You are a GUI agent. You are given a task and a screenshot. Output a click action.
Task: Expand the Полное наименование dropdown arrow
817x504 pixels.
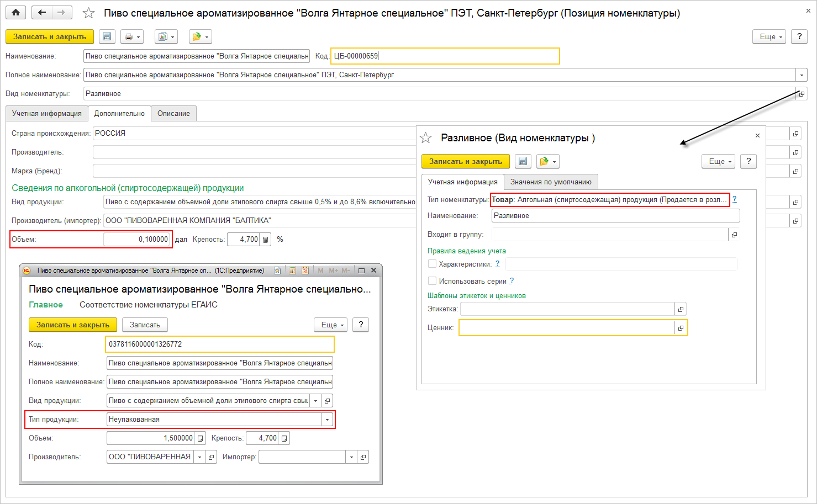(x=802, y=75)
